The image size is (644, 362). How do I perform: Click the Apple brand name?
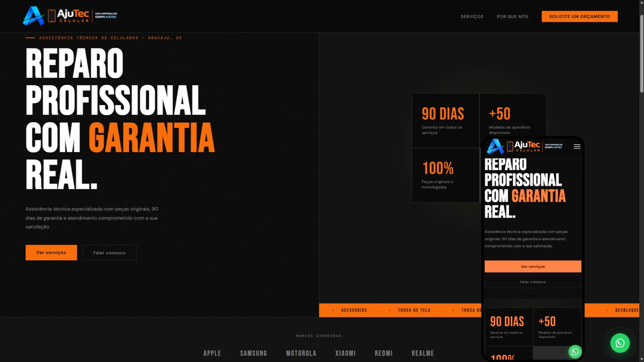point(212,353)
